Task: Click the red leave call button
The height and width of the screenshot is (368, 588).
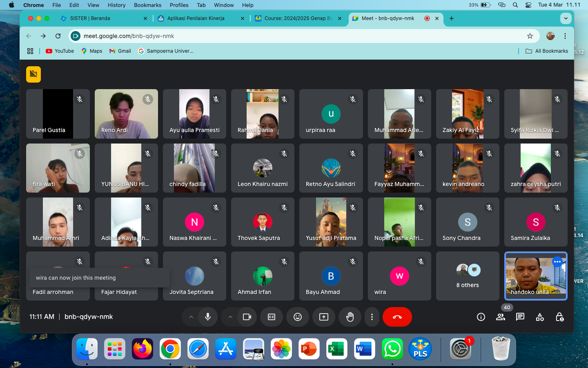Action: 397,317
